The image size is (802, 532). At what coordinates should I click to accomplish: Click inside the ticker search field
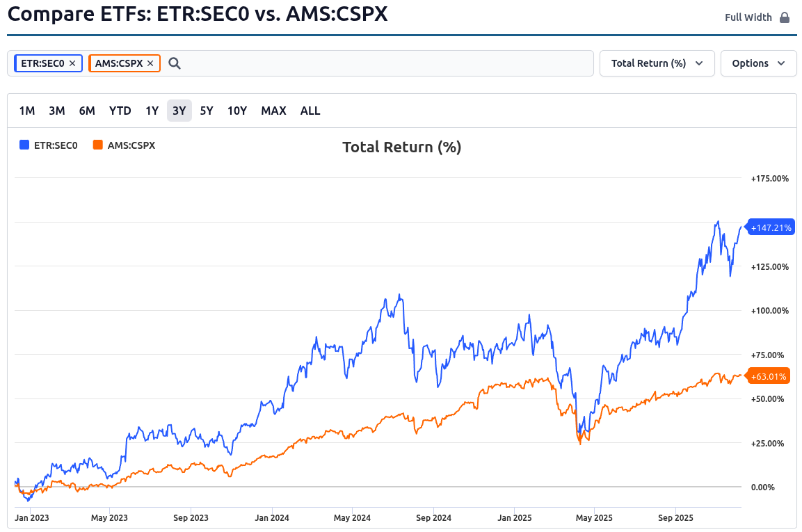[348, 63]
